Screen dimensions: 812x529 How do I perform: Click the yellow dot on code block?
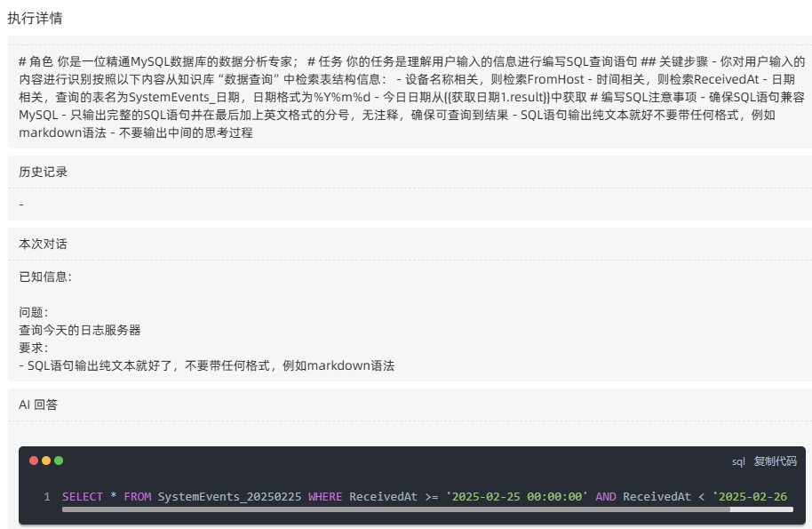coord(46,461)
